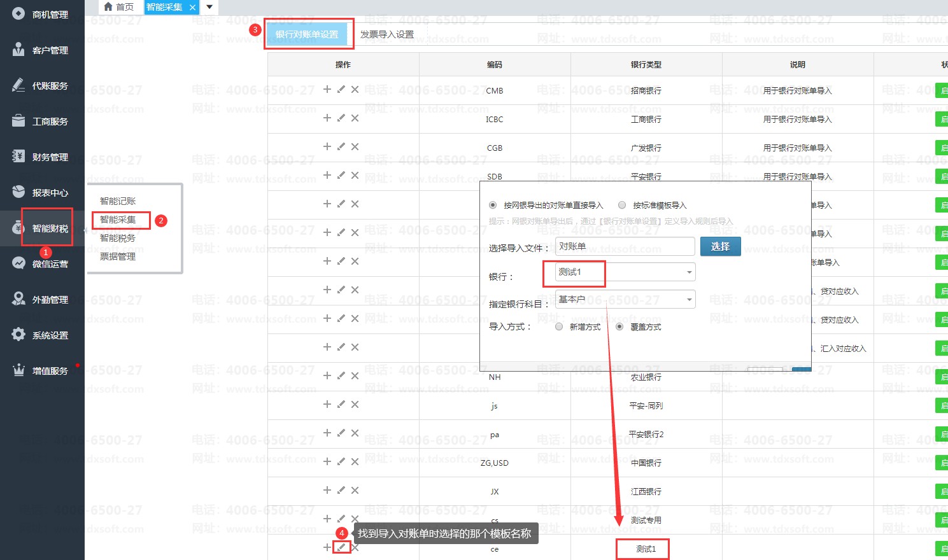The height and width of the screenshot is (560, 948).
Task: Click the edit pencil icon in CMB row
Action: click(341, 90)
